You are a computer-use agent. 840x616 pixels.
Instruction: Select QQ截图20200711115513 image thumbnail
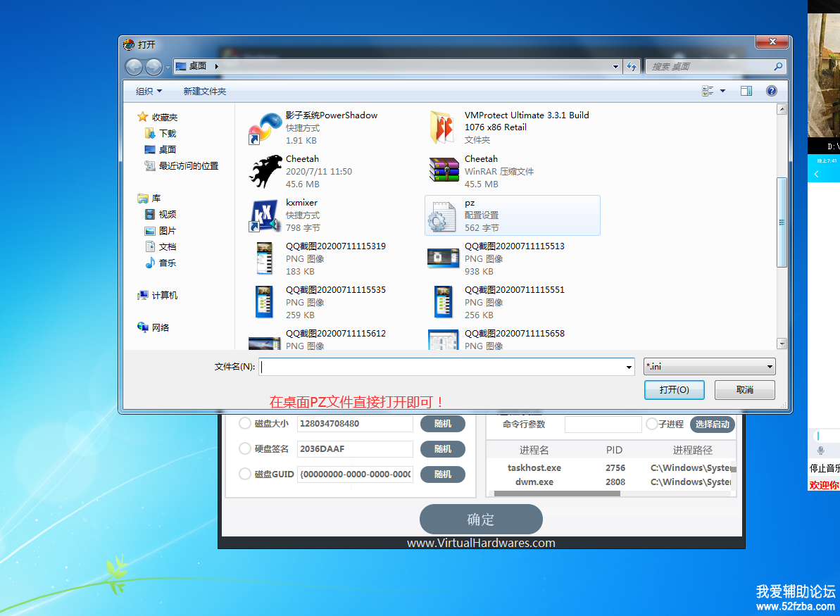pyautogui.click(x=444, y=258)
